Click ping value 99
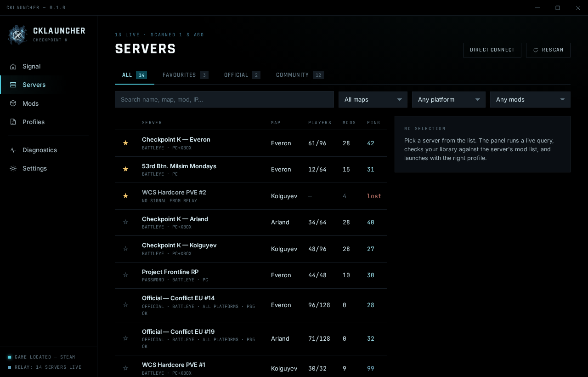This screenshot has height=377, width=588. click(x=371, y=368)
